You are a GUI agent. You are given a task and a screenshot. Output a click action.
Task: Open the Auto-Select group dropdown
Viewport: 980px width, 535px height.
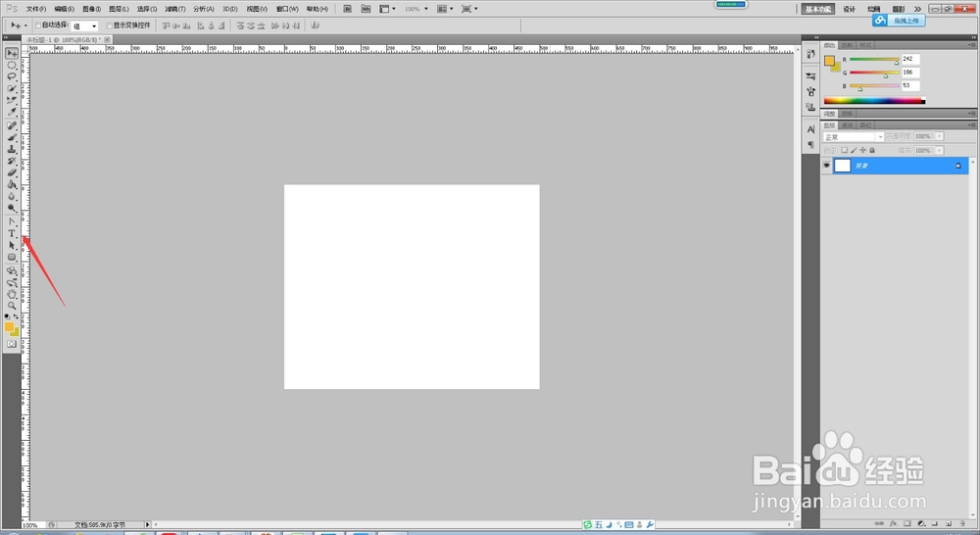point(85,26)
